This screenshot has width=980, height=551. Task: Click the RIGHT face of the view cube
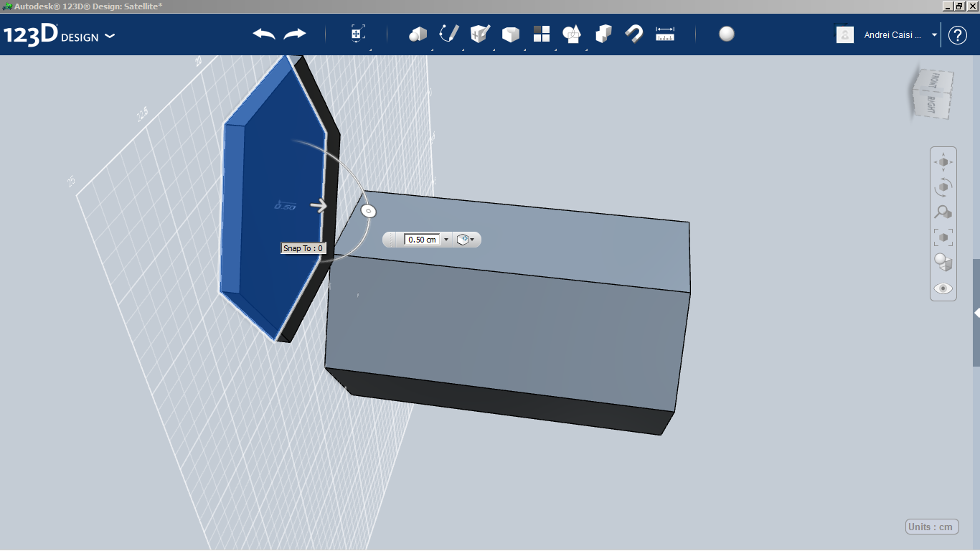point(931,105)
